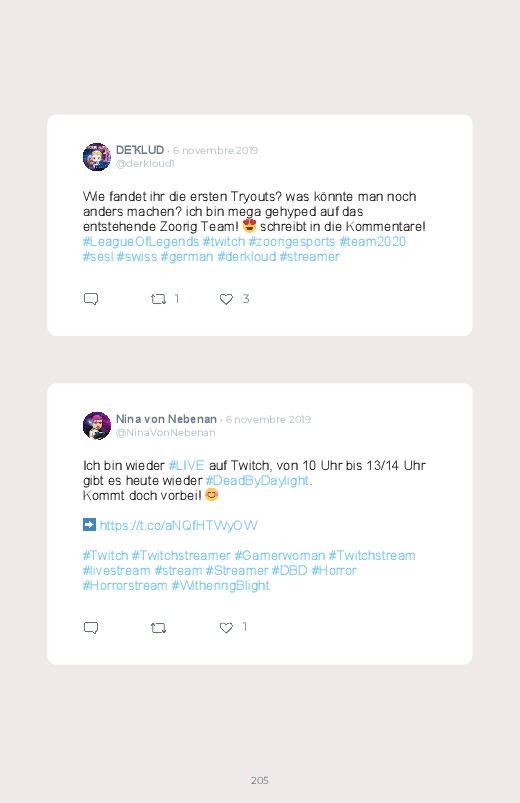Open the #Twitchstreamer hashtag
520x803 pixels.
click(x=181, y=556)
